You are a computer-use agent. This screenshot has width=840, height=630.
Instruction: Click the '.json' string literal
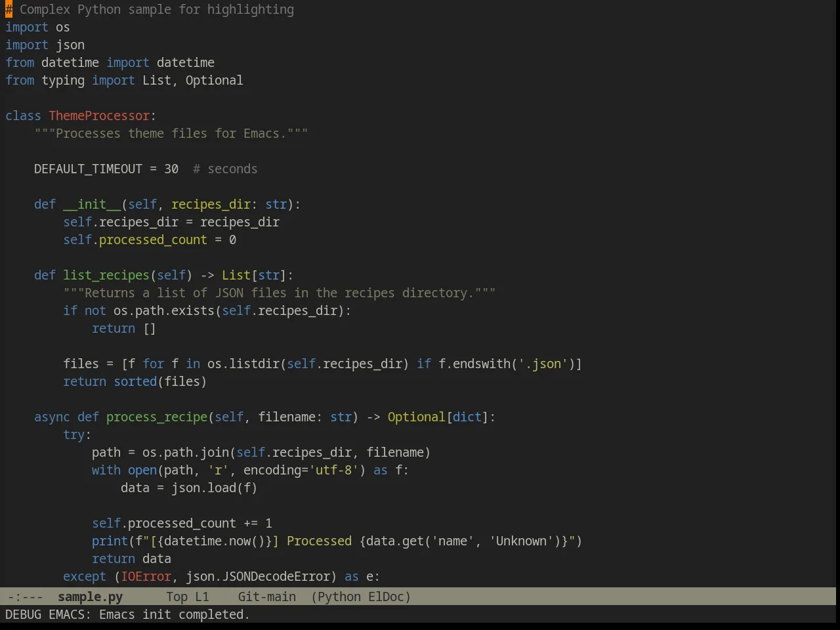point(543,364)
